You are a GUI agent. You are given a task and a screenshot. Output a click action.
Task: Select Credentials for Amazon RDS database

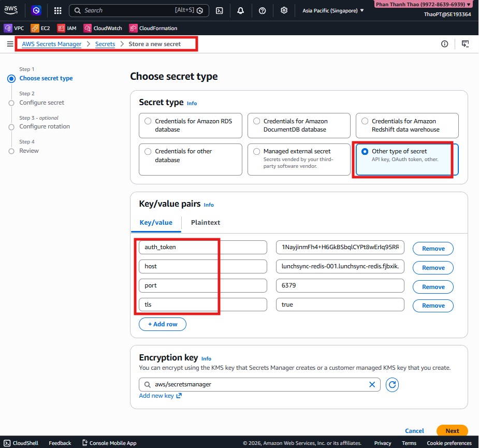click(148, 121)
